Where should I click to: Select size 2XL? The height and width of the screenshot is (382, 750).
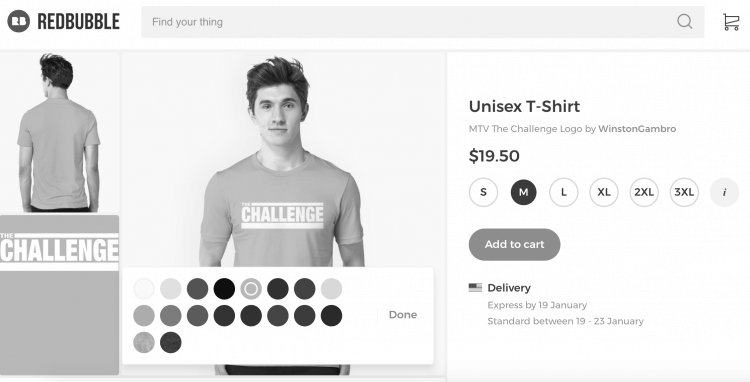644,192
